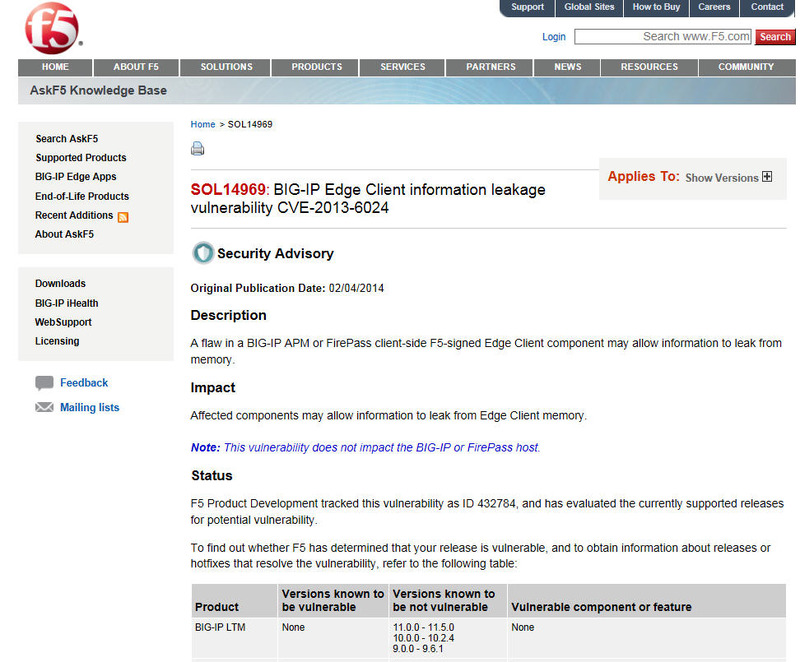Open the Home breadcrumb link
800x662 pixels.
203,124
